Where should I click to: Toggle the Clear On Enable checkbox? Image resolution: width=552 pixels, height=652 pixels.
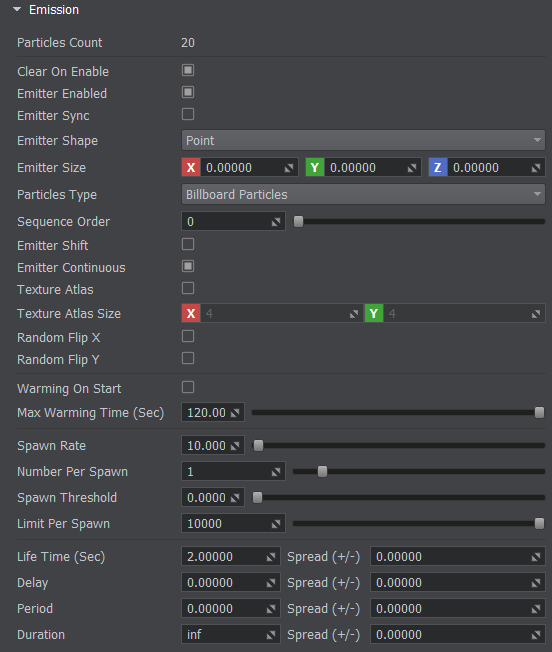[x=188, y=70]
